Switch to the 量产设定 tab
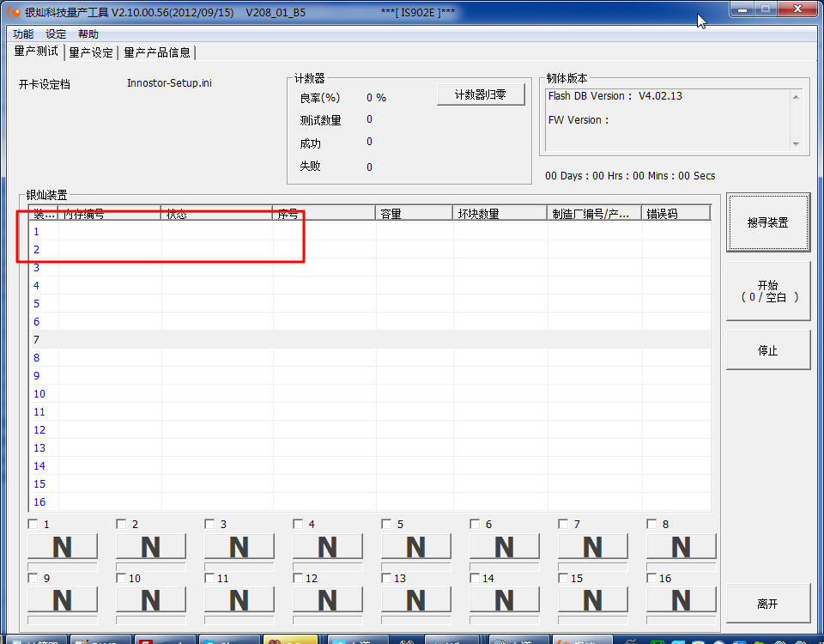The width and height of the screenshot is (824, 644). pyautogui.click(x=91, y=52)
